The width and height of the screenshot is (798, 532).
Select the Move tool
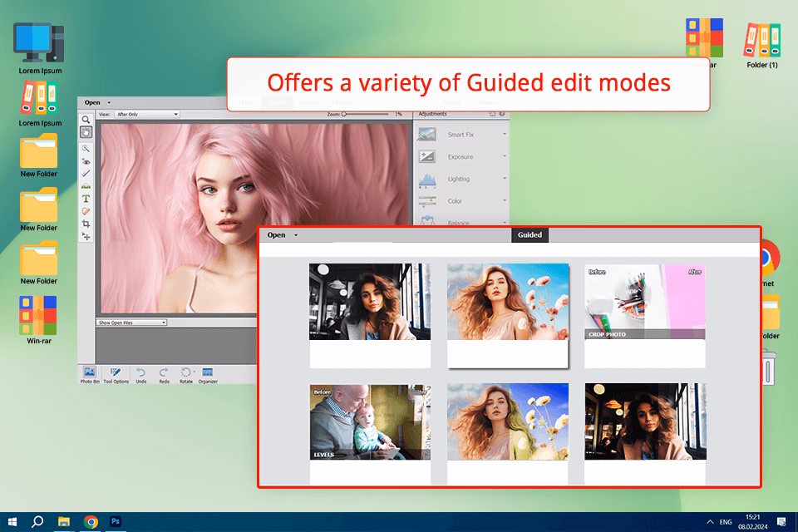pyautogui.click(x=86, y=236)
